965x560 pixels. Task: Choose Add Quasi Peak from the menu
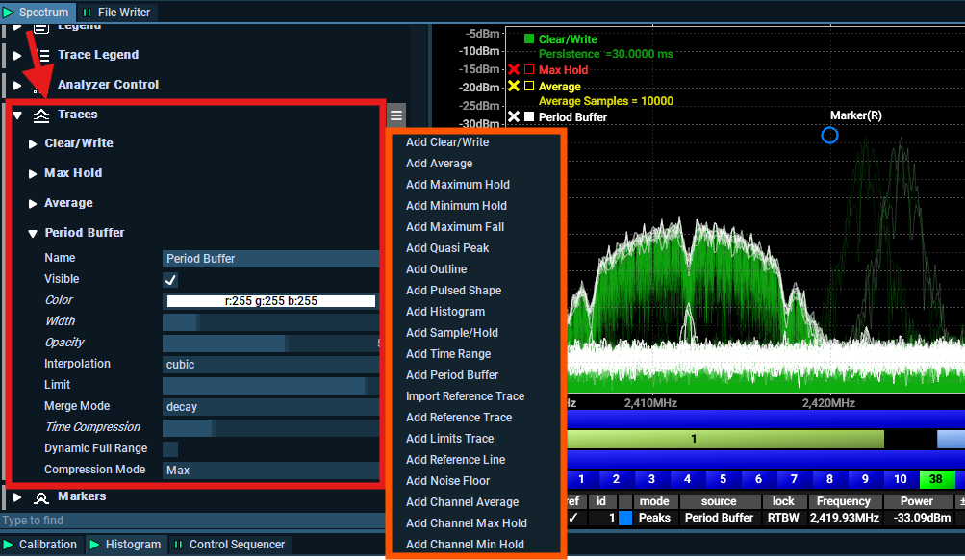446,248
